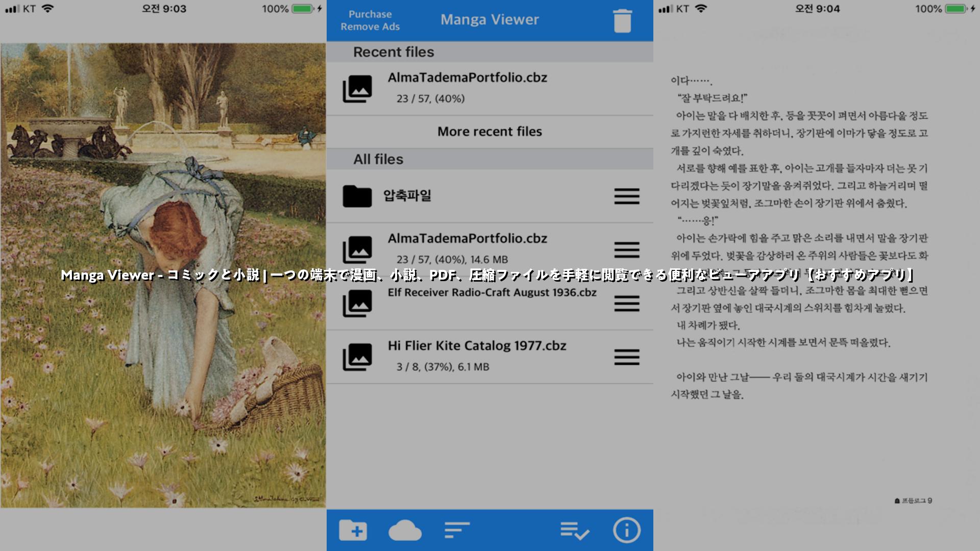The image size is (980, 551).
Task: Tap reorder handle for 압축파일 folder
Action: [627, 196]
